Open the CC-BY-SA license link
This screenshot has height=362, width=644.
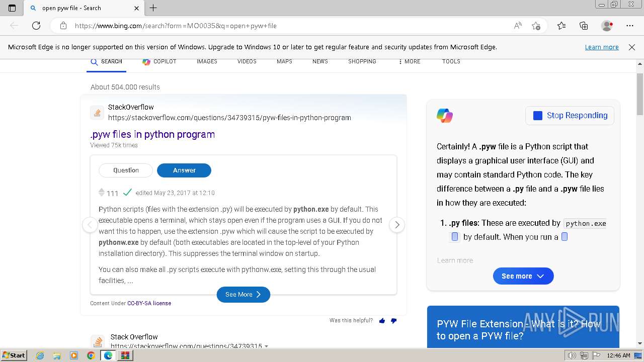coord(149,303)
